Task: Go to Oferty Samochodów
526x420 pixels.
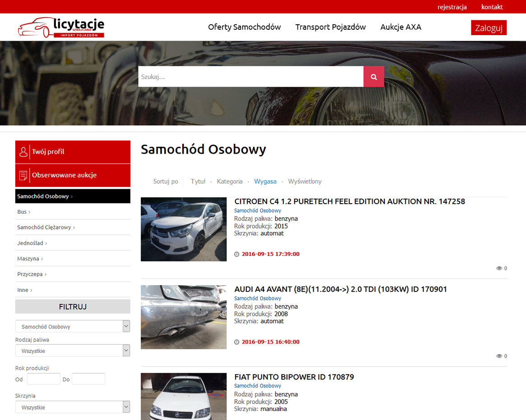Action: tap(244, 27)
